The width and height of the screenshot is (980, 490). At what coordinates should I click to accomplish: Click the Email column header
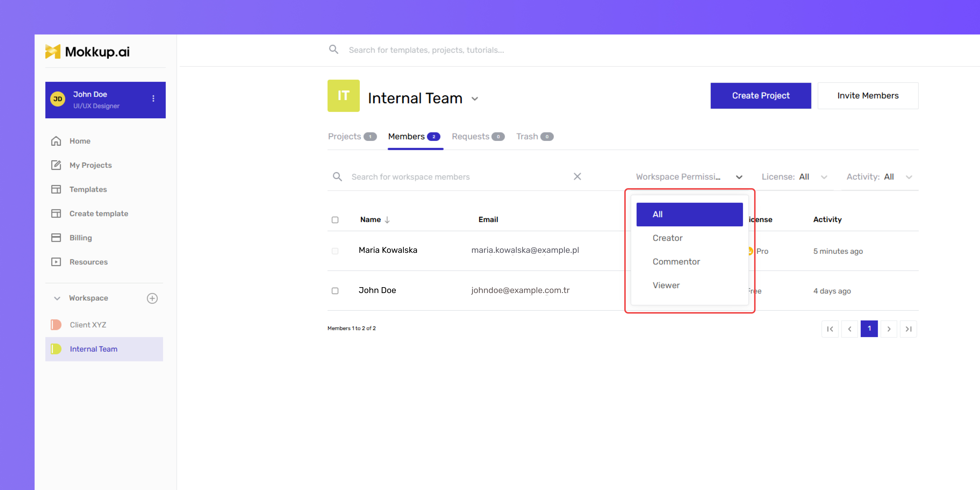click(x=488, y=220)
